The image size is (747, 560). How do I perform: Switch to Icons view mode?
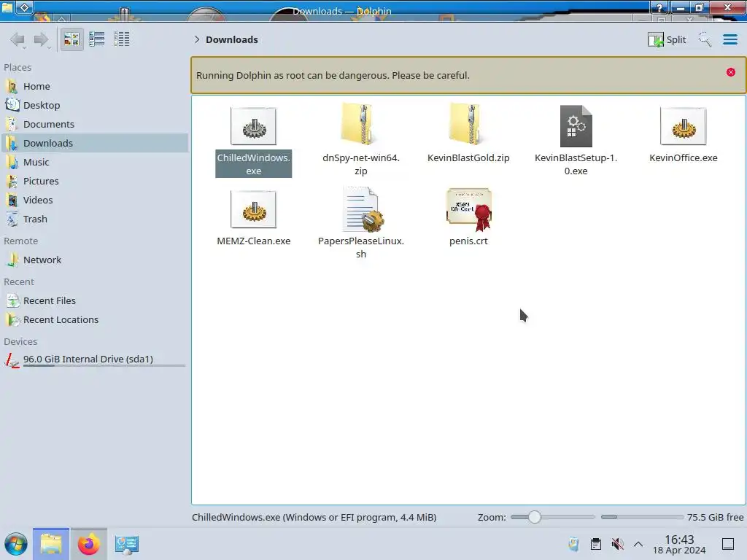coord(71,39)
